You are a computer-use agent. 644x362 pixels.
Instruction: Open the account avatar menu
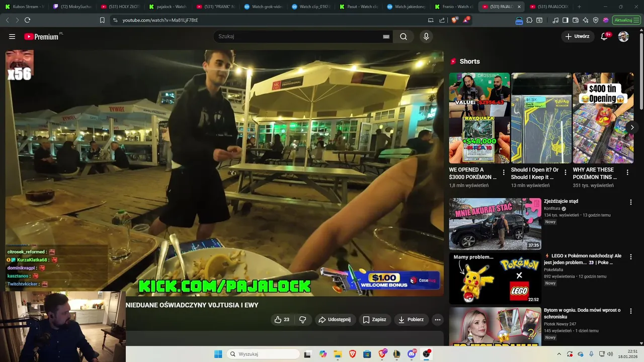623,36
